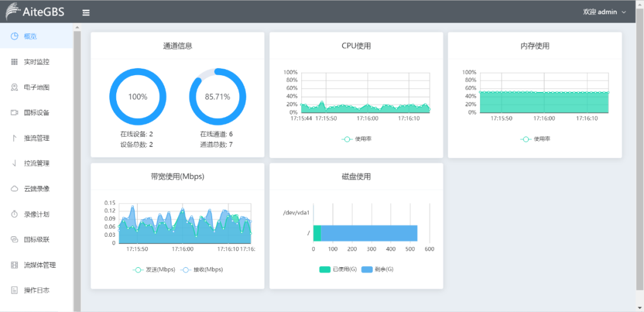Click the 云端录像 cloud icon
This screenshot has width=644, height=312.
[14, 189]
